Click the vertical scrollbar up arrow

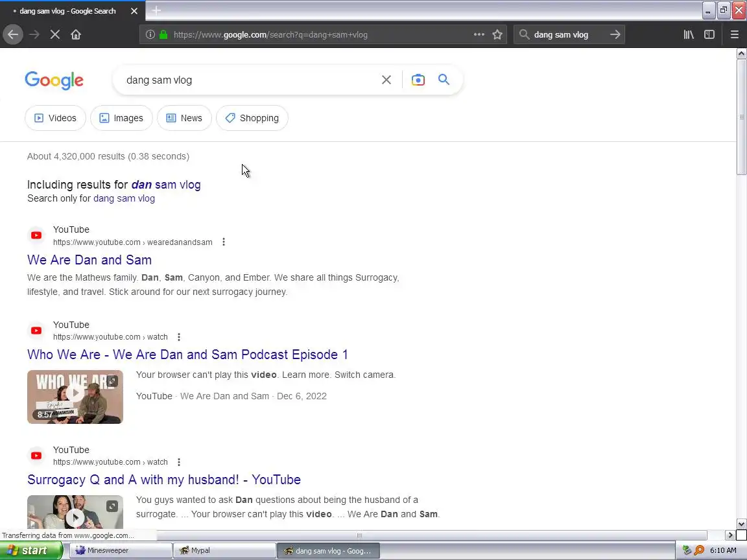pyautogui.click(x=741, y=53)
